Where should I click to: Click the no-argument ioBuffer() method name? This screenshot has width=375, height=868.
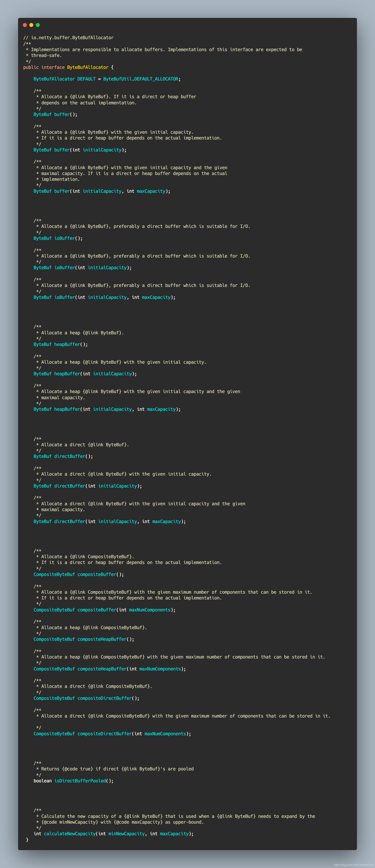point(64,238)
